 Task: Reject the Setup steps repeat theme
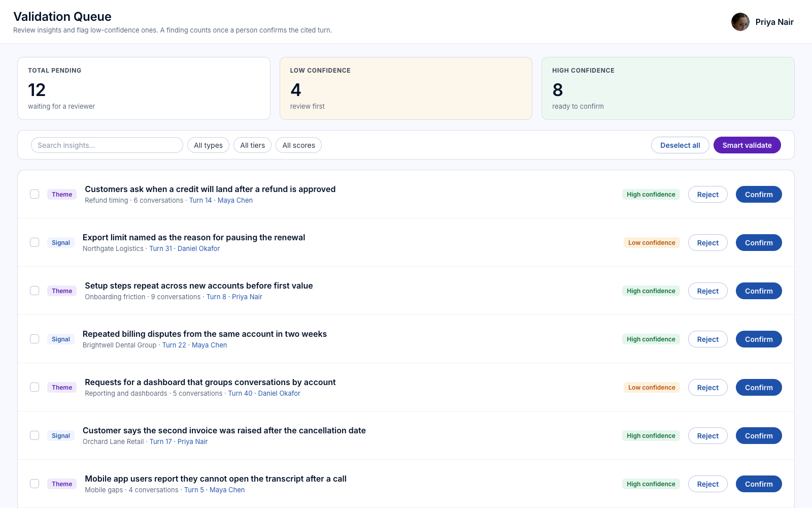[707, 291]
